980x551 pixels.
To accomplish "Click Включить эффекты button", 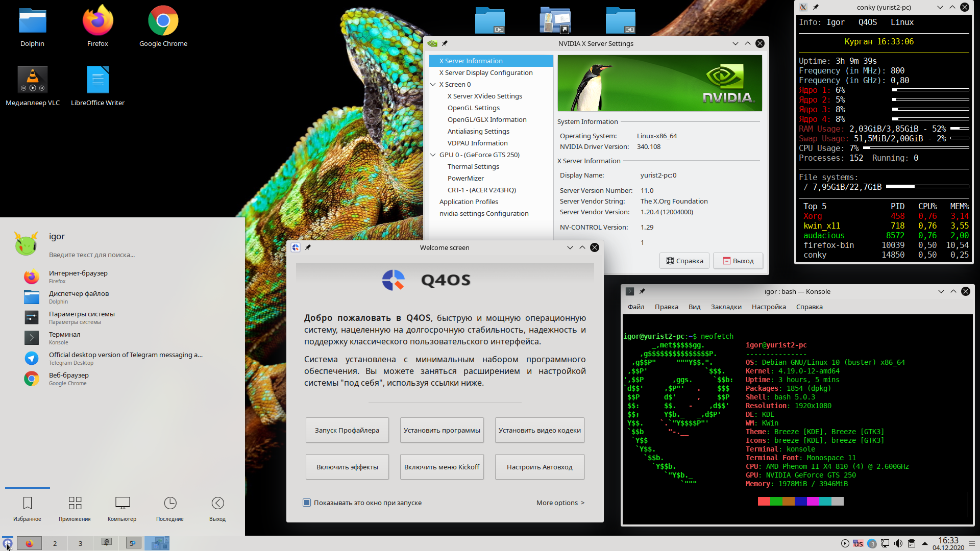I will (347, 467).
